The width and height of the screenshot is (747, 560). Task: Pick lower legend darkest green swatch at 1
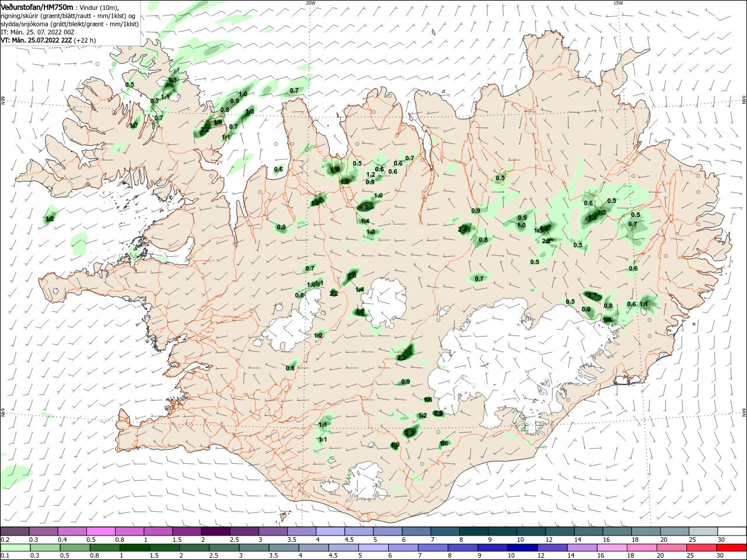135,548
